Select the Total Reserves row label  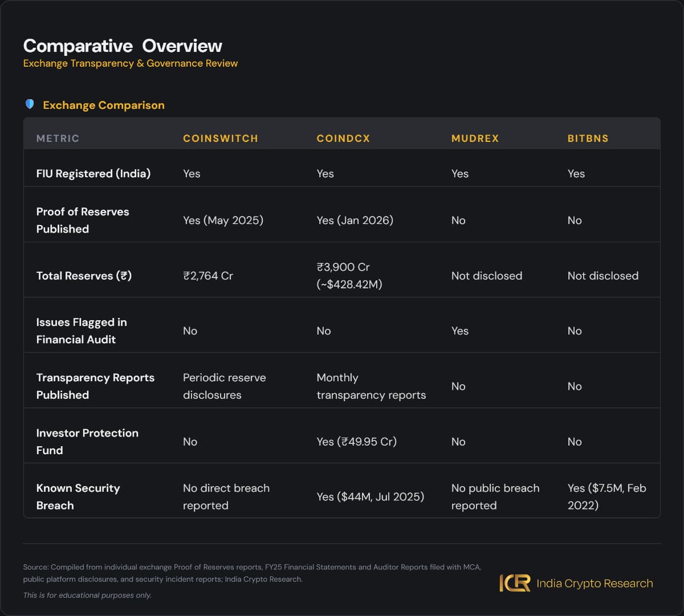pos(84,276)
